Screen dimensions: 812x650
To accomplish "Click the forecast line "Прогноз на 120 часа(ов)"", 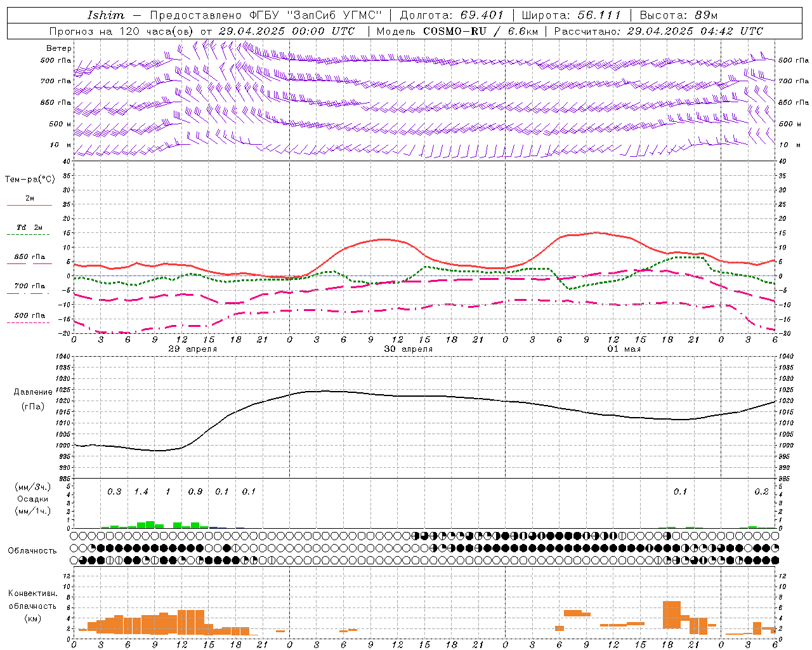I will pos(121,31).
